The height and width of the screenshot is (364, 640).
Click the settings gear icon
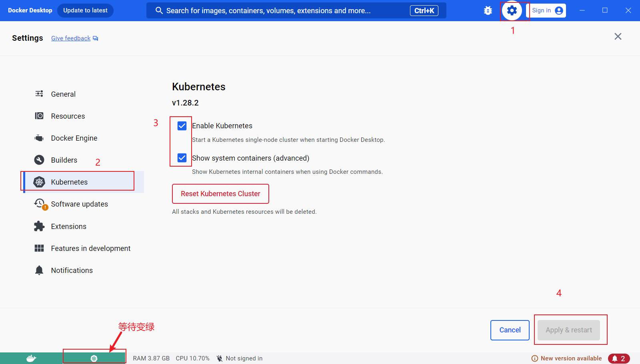(512, 11)
